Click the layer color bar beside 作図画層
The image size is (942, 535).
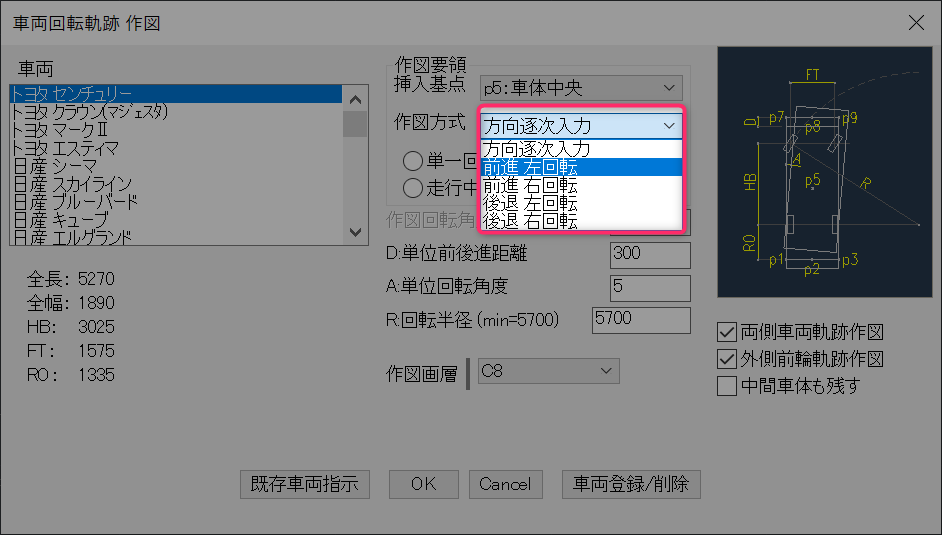[468, 373]
